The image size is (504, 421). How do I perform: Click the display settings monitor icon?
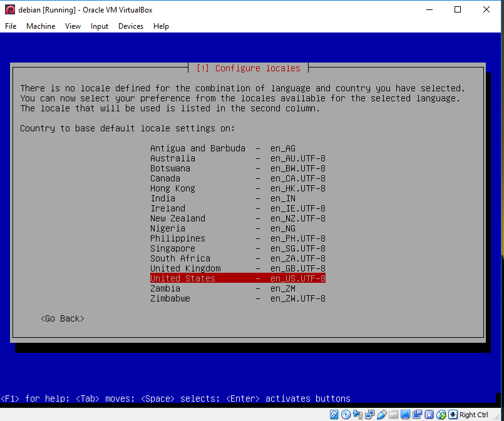click(x=405, y=415)
